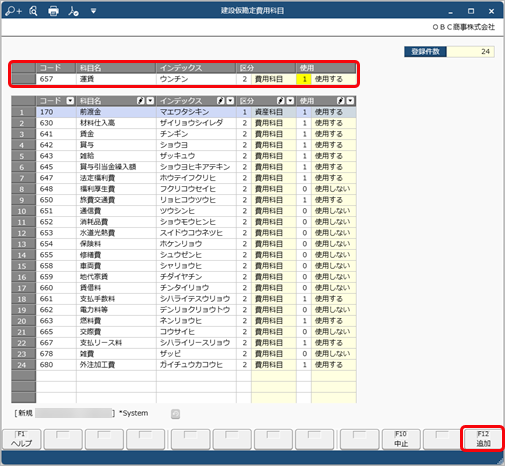Image resolution: width=505 pixels, height=466 pixels.
Task: Open the title bar downward arrow menu
Action: click(93, 11)
